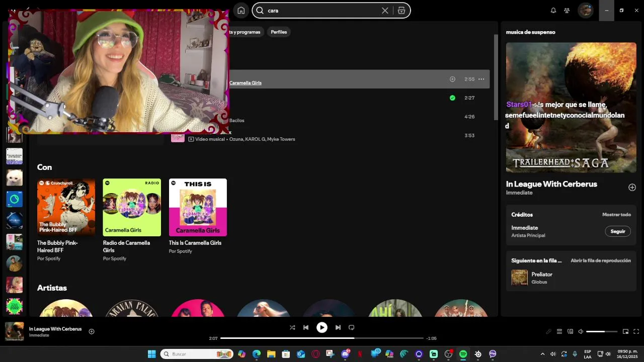Open "Abrir la fila de reproducción"
This screenshot has width=644, height=362.
(x=601, y=261)
